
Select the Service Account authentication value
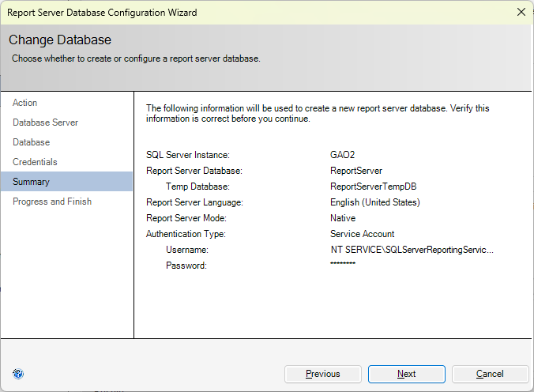point(362,234)
